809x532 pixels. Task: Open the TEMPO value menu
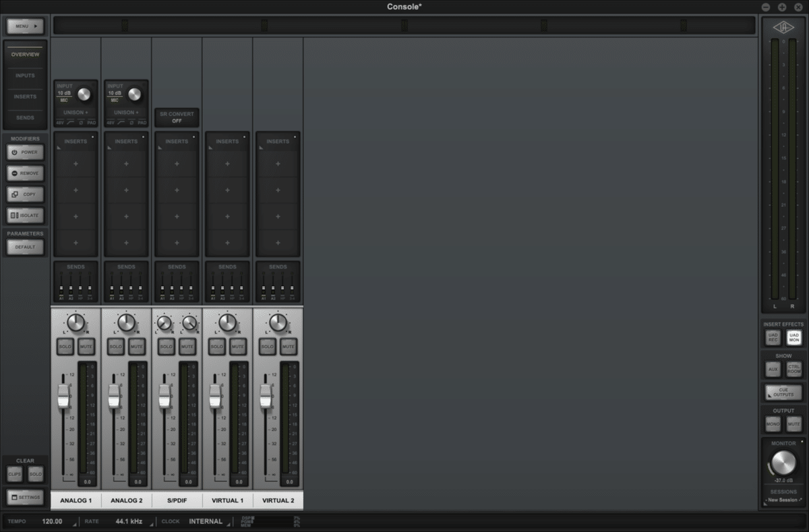point(52,521)
